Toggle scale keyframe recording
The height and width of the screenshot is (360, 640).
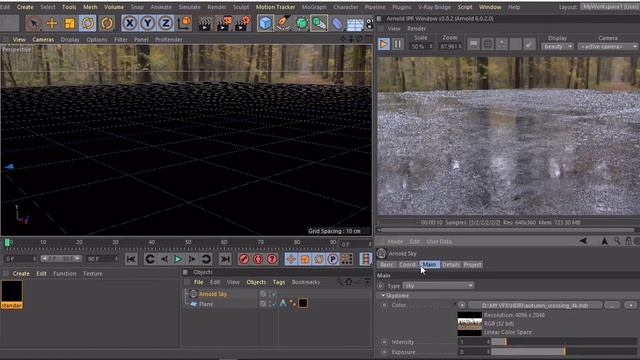point(305,259)
